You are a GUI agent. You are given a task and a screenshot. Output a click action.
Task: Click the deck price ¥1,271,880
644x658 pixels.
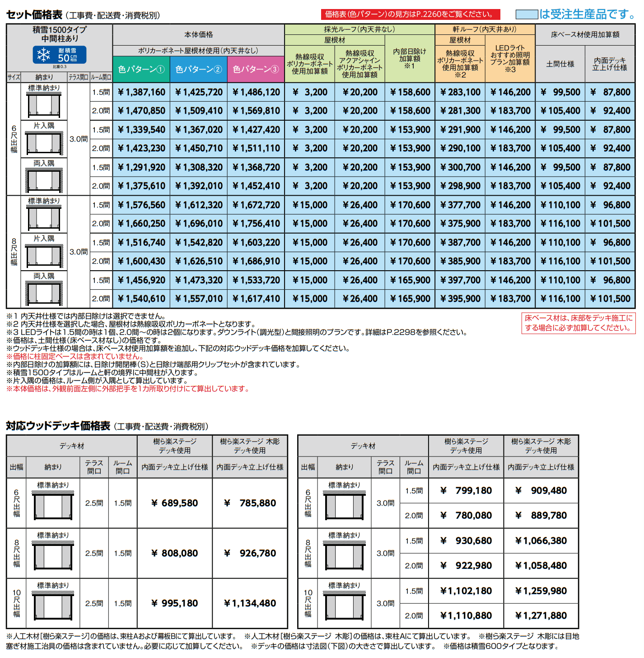(x=541, y=616)
